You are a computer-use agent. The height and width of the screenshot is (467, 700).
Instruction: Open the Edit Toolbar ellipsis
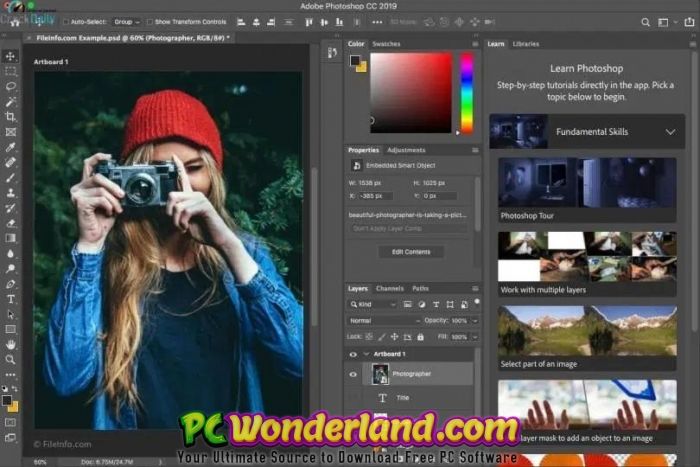pyautogui.click(x=10, y=375)
